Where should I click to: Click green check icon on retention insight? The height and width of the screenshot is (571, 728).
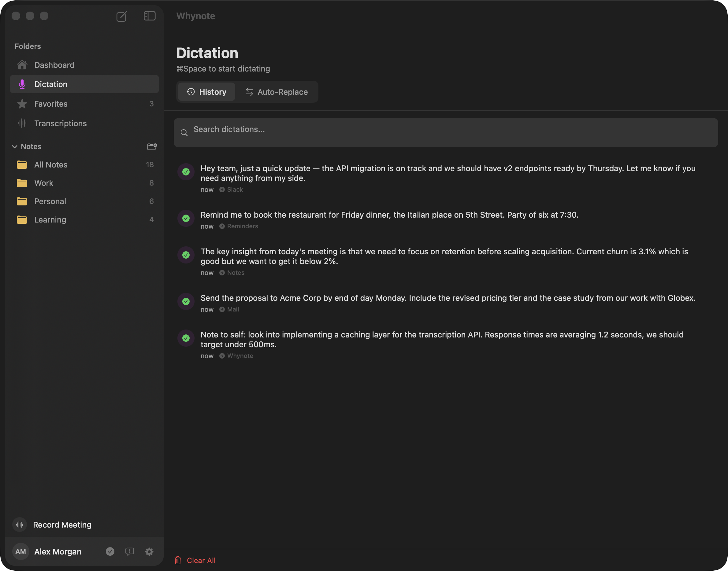[186, 255]
